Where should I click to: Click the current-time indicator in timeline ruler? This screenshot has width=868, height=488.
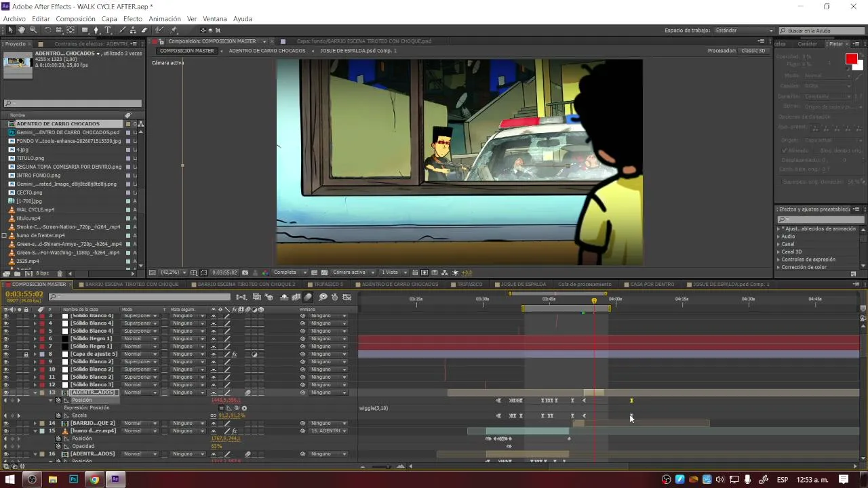pyautogui.click(x=594, y=300)
